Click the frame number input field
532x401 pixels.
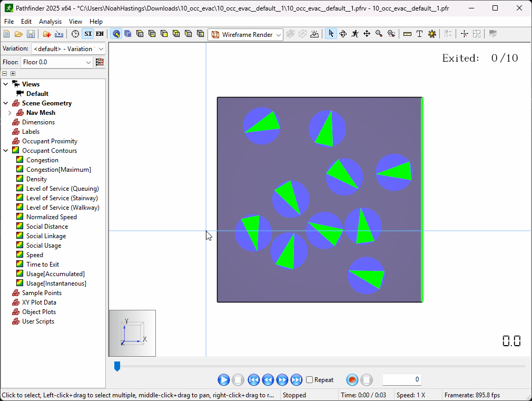[x=402, y=379]
